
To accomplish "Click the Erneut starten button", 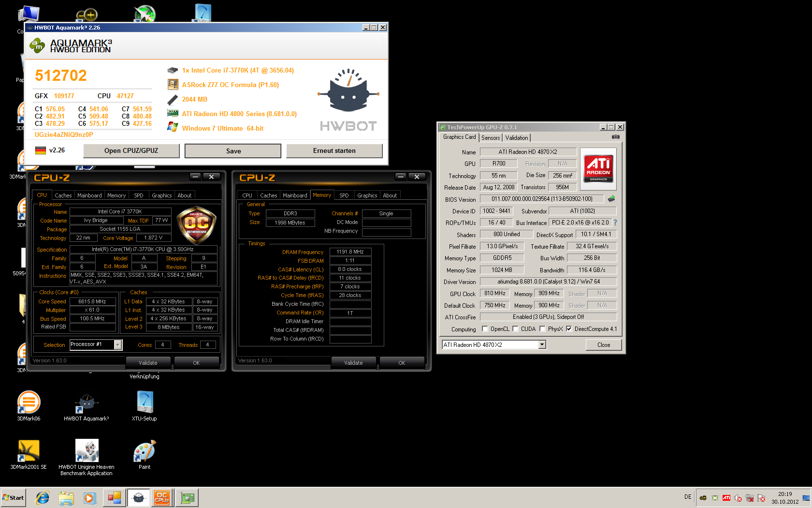I will [334, 151].
